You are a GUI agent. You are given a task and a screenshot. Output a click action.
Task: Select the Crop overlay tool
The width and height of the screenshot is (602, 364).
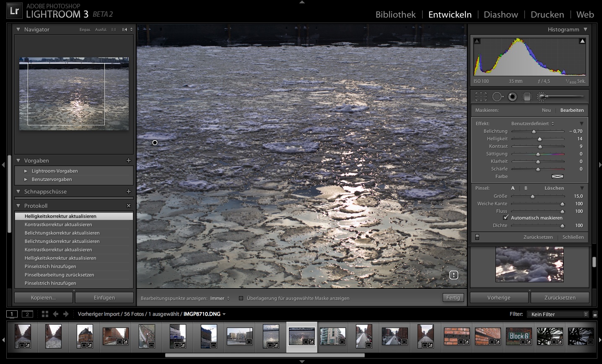click(481, 96)
